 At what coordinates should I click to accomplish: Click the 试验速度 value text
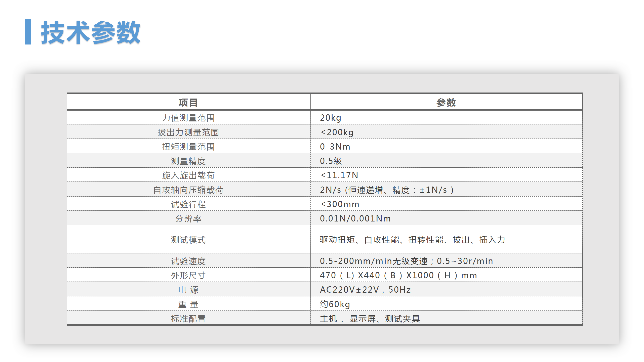(406, 261)
